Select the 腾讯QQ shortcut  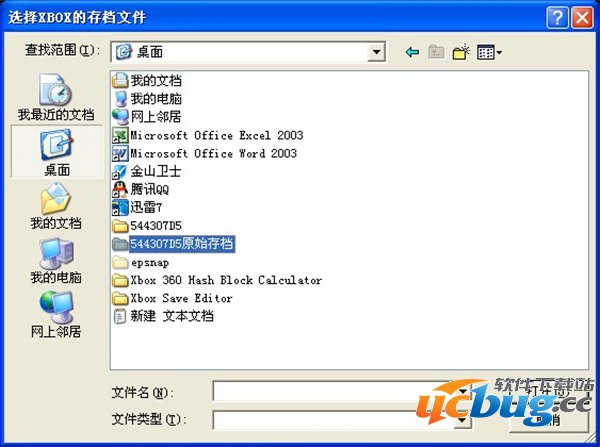(x=150, y=189)
